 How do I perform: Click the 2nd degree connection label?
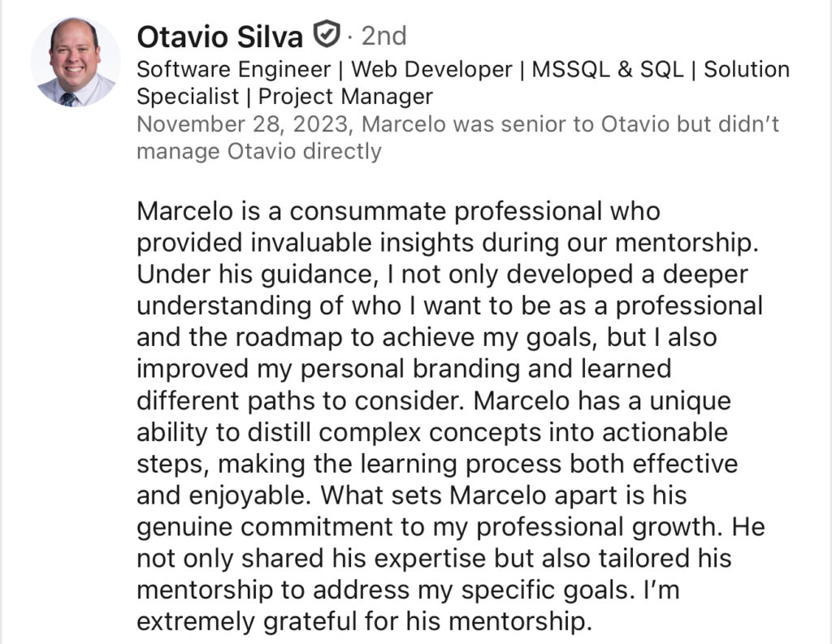click(x=383, y=36)
